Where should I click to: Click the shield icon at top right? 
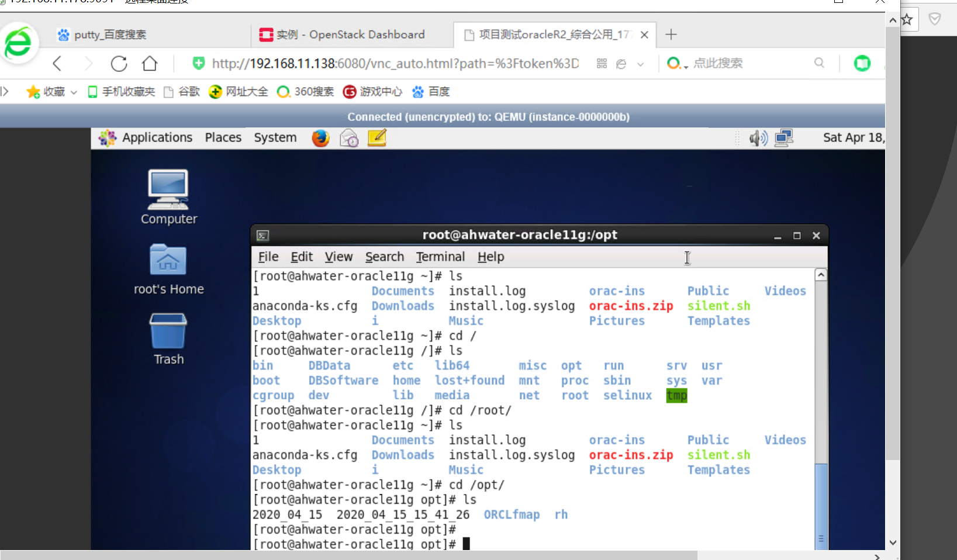point(935,19)
